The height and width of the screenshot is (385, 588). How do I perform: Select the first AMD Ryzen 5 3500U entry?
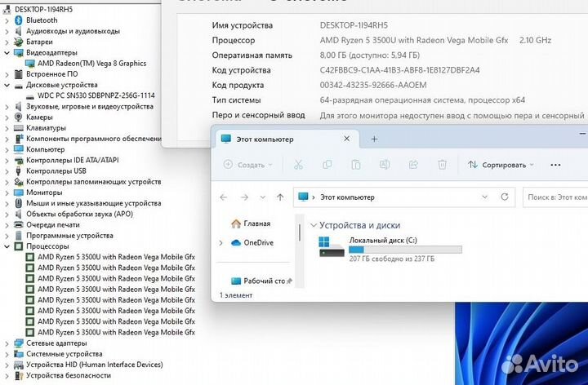point(116,257)
